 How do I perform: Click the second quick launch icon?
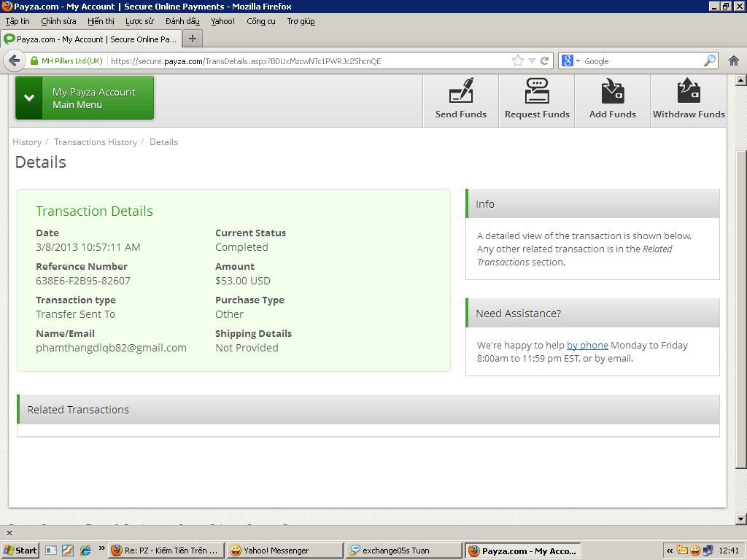[x=68, y=551]
